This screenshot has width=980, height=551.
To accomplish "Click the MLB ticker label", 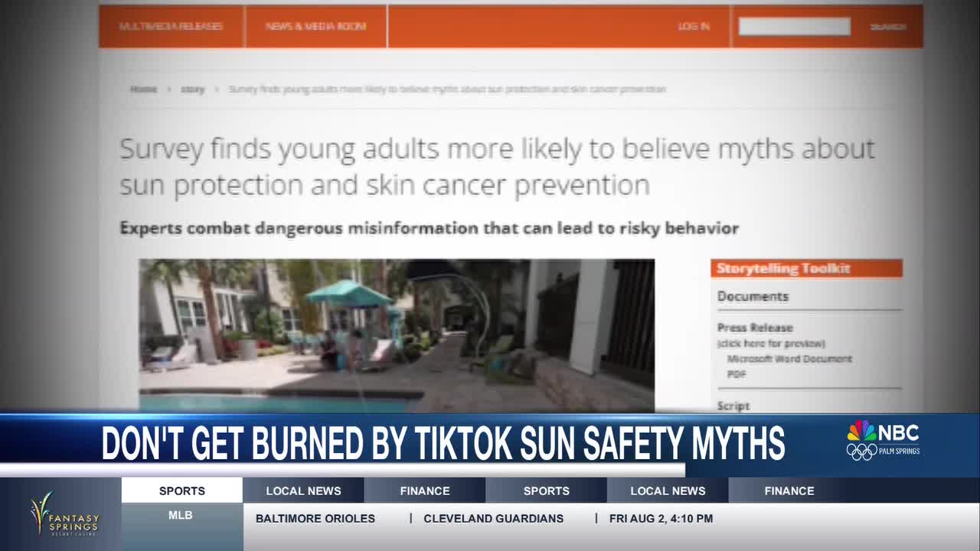I will point(181,516).
